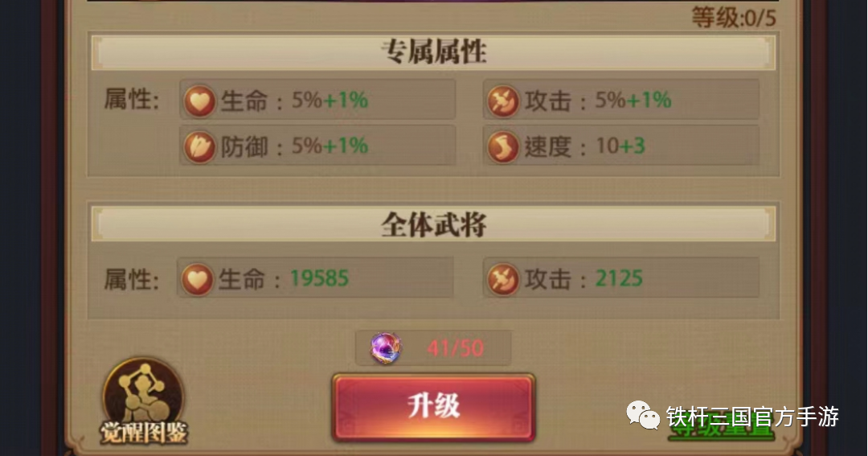Select the 速度 10+3 attribute row
This screenshot has height=456, width=868.
point(620,146)
